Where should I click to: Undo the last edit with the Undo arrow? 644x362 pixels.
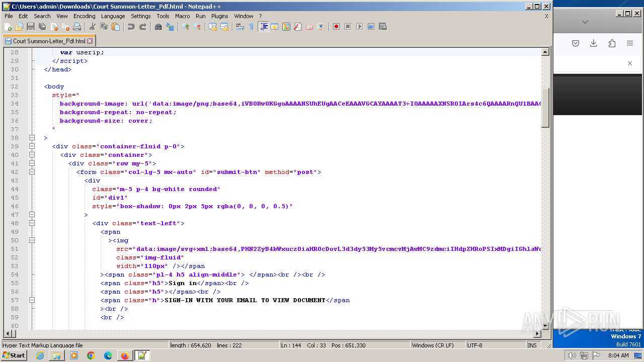131,27
